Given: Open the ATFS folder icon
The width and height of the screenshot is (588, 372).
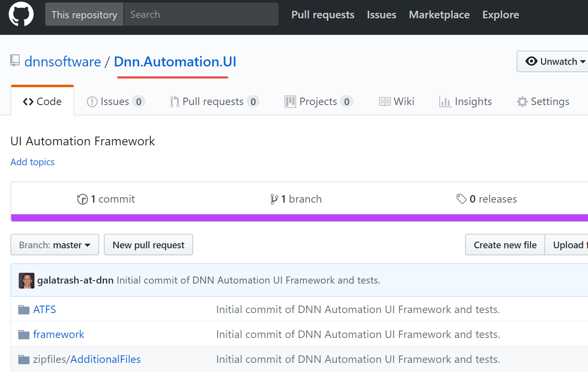Looking at the screenshot, I should pos(24,310).
